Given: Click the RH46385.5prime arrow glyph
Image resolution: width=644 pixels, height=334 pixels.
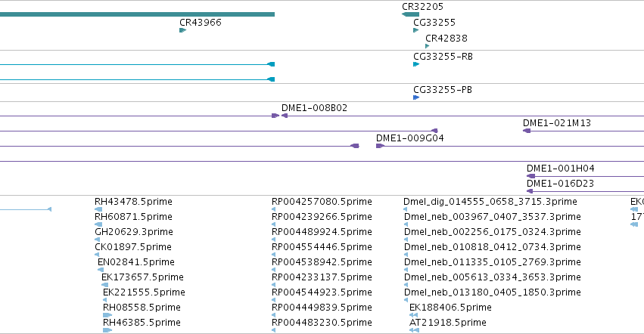Looking at the screenshot, I should coord(107,330).
